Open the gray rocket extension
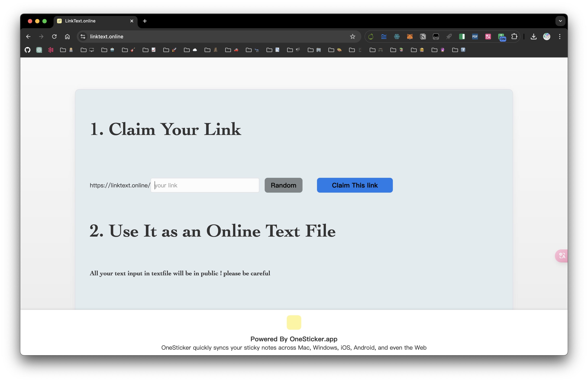Viewport: 588px width, 382px height. pos(449,37)
